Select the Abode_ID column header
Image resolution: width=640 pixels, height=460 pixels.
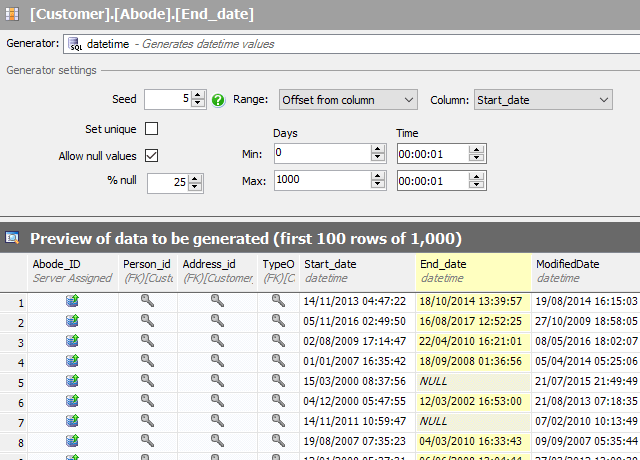click(73, 272)
